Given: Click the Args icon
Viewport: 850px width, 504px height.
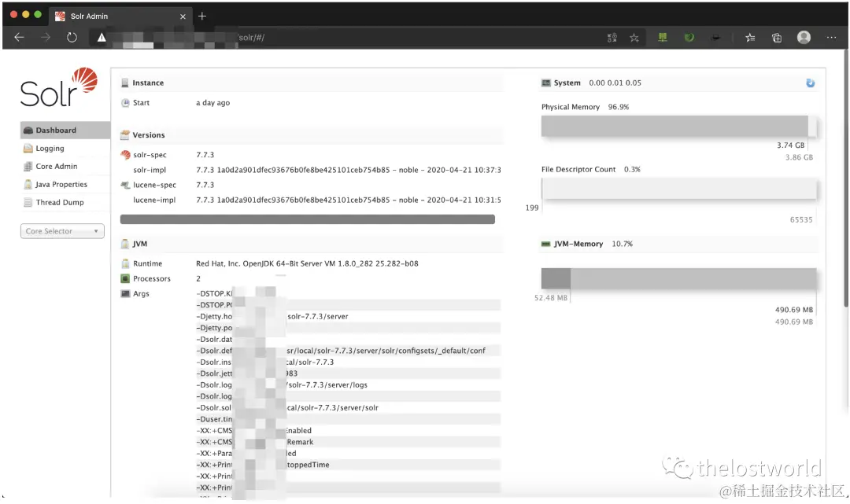Looking at the screenshot, I should tap(125, 294).
